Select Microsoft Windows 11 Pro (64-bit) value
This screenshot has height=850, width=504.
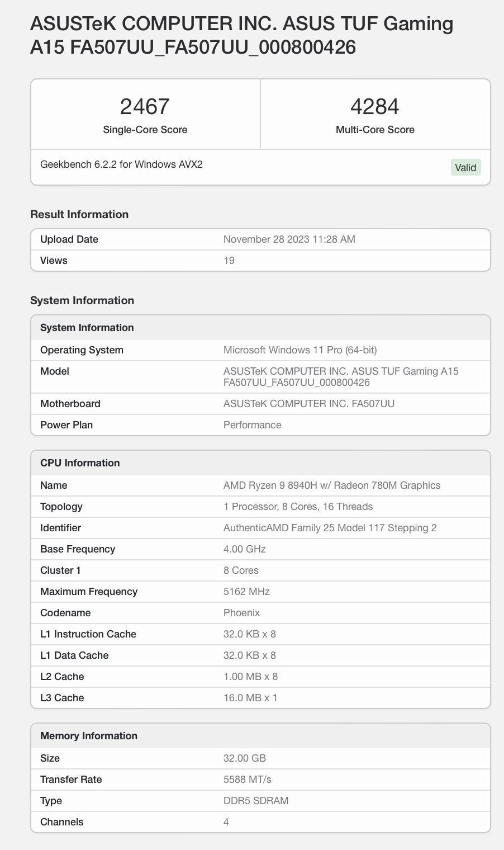tap(300, 350)
